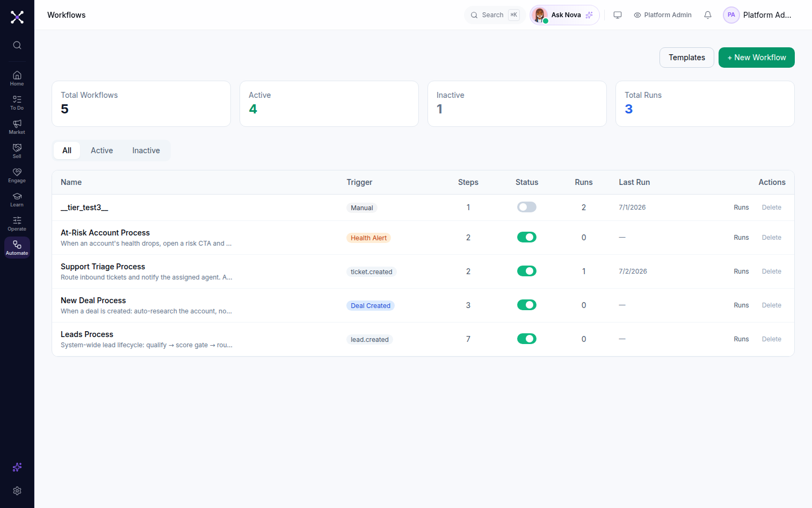This screenshot has height=508, width=812.
Task: Open the __tier_test3__ workflow name
Action: tap(84, 208)
